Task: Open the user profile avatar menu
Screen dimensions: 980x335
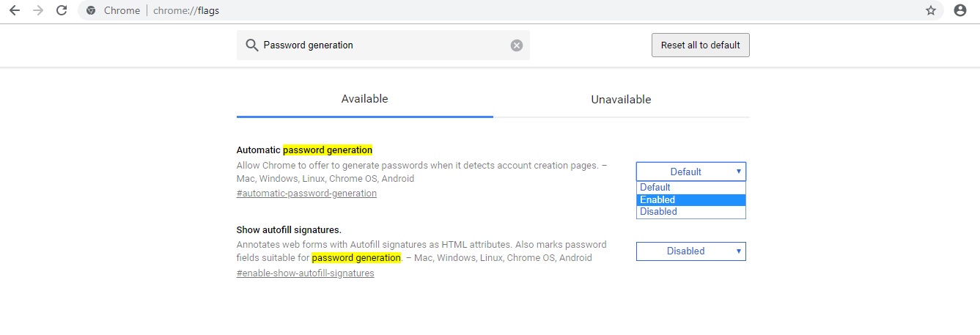Action: point(960,10)
